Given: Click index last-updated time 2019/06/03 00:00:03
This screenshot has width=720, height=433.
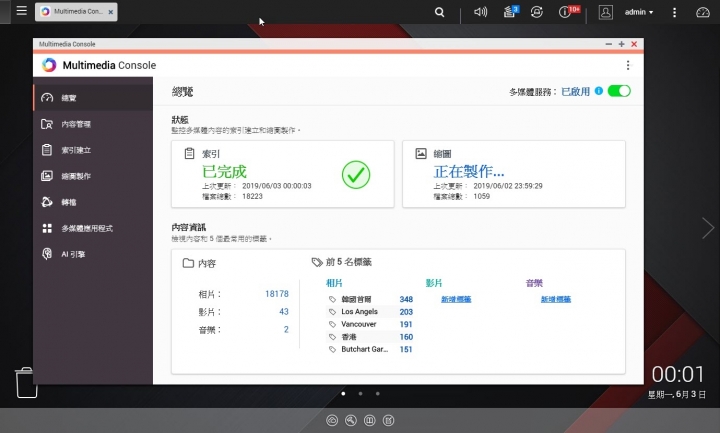Looking at the screenshot, I should (x=276, y=186).
